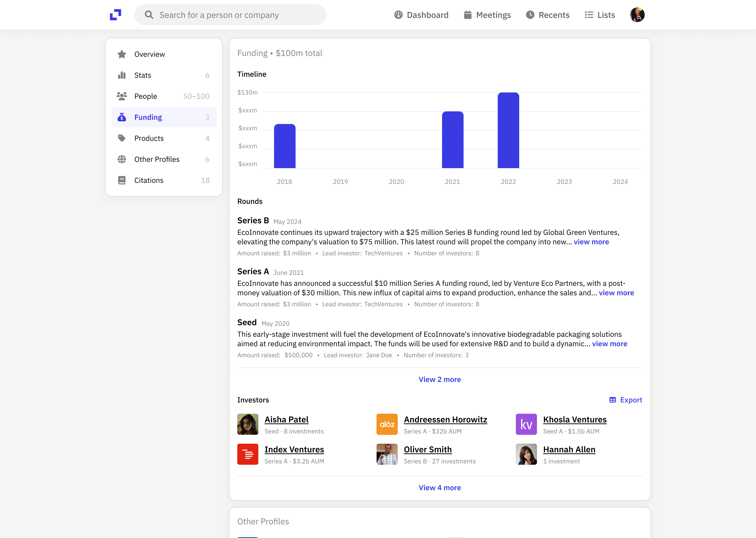756x538 pixels.
Task: Click the Citations book icon
Action: (122, 180)
